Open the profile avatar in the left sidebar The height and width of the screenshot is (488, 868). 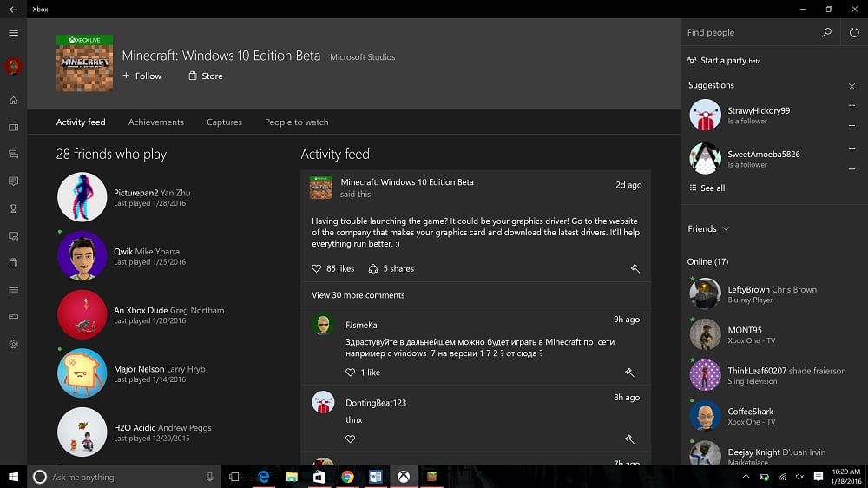point(13,66)
